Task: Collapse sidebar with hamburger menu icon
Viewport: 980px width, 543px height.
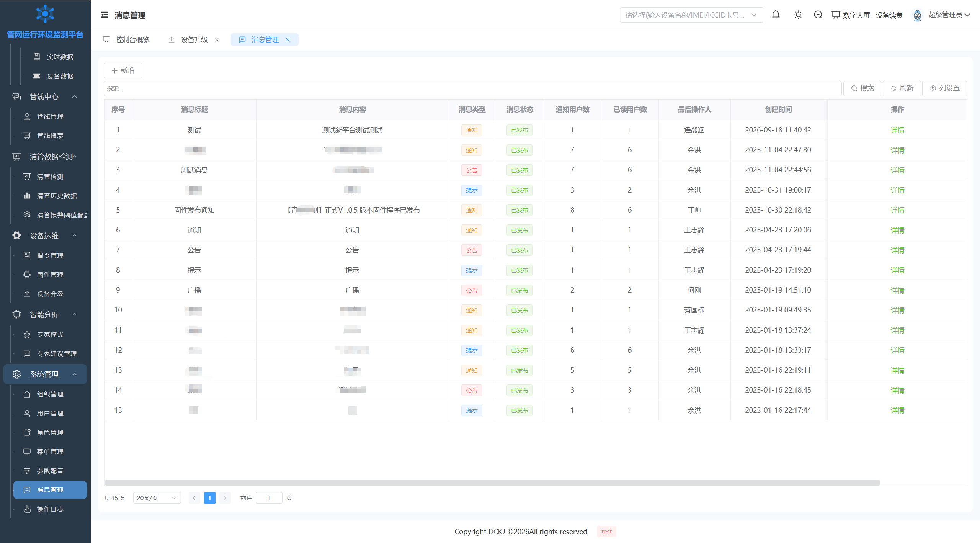Action: click(x=105, y=15)
